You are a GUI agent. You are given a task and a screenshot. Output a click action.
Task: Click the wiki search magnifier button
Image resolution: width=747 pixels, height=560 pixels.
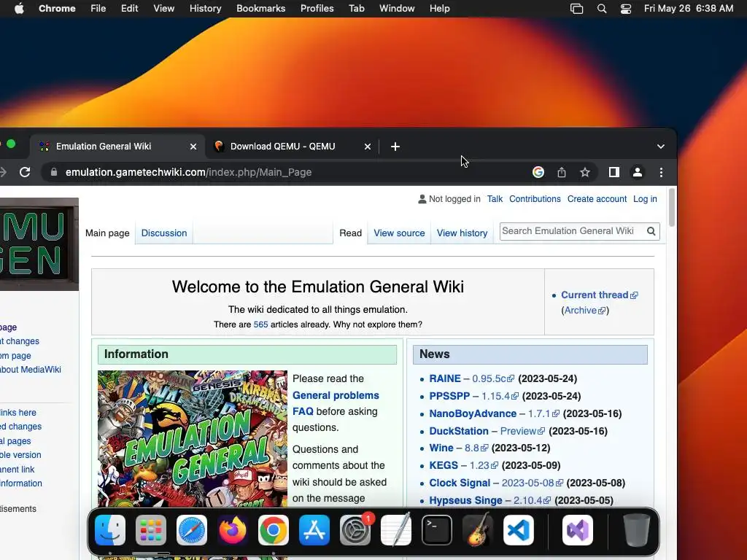pos(651,231)
